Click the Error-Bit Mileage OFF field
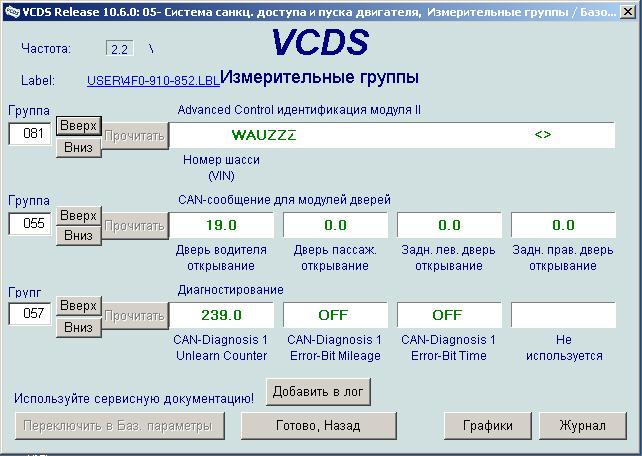 (333, 315)
